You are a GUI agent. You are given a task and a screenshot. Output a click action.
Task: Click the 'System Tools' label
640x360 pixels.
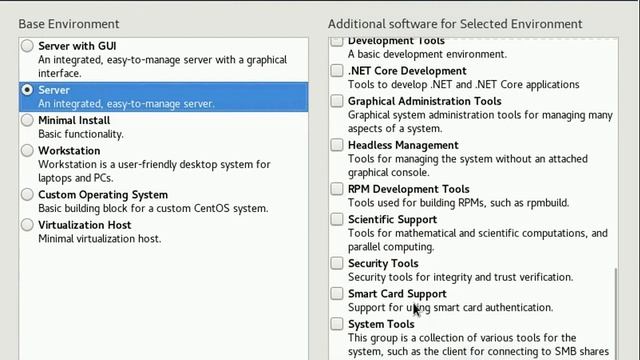point(381,324)
